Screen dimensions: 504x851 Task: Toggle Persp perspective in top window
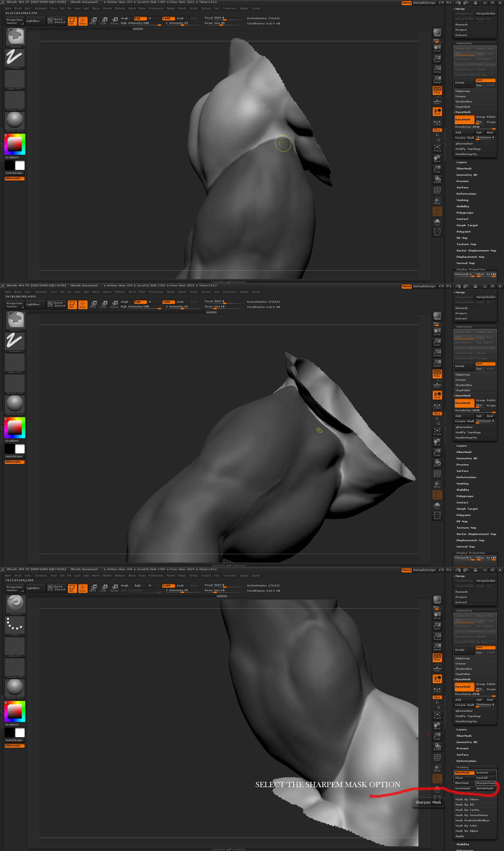(437, 90)
